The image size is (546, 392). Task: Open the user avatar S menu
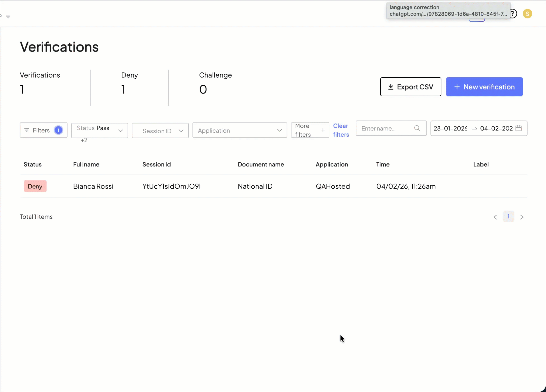527,14
